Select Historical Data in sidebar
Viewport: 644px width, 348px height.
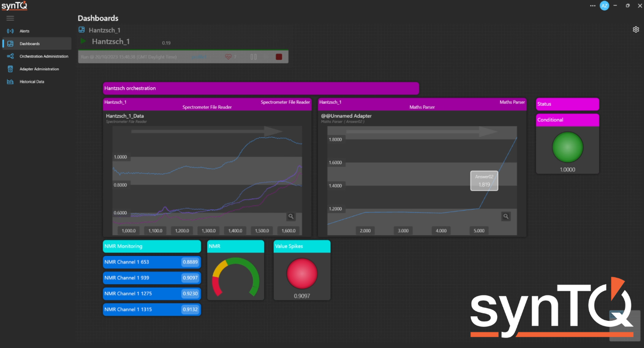(31, 81)
